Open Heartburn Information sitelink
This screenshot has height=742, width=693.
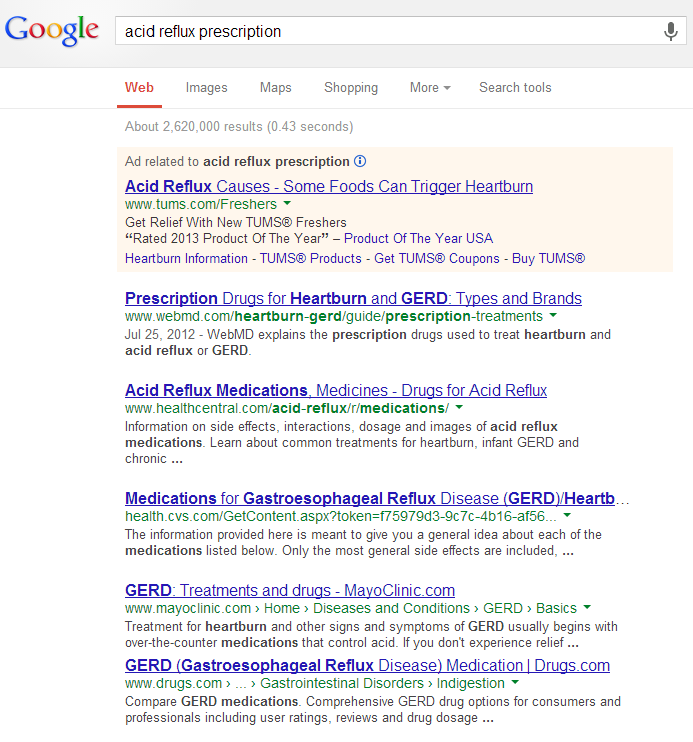(186, 259)
